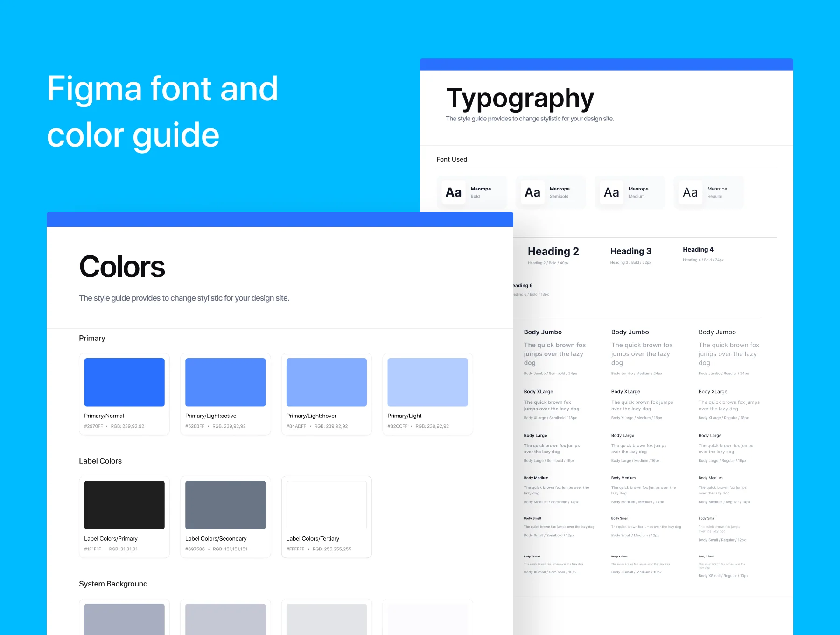Click the 'System Background' section label

pyautogui.click(x=113, y=584)
